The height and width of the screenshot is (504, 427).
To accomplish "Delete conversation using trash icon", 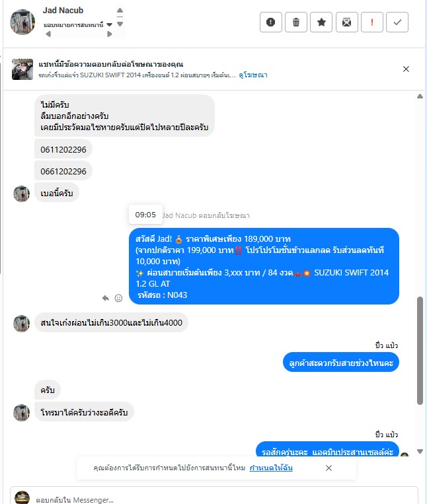I will [x=296, y=22].
